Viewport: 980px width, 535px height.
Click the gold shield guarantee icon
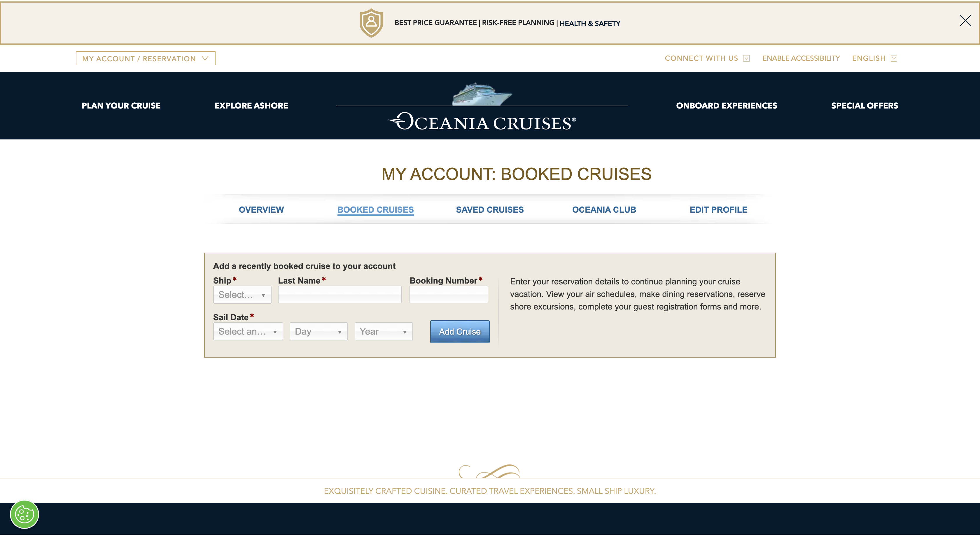(371, 23)
